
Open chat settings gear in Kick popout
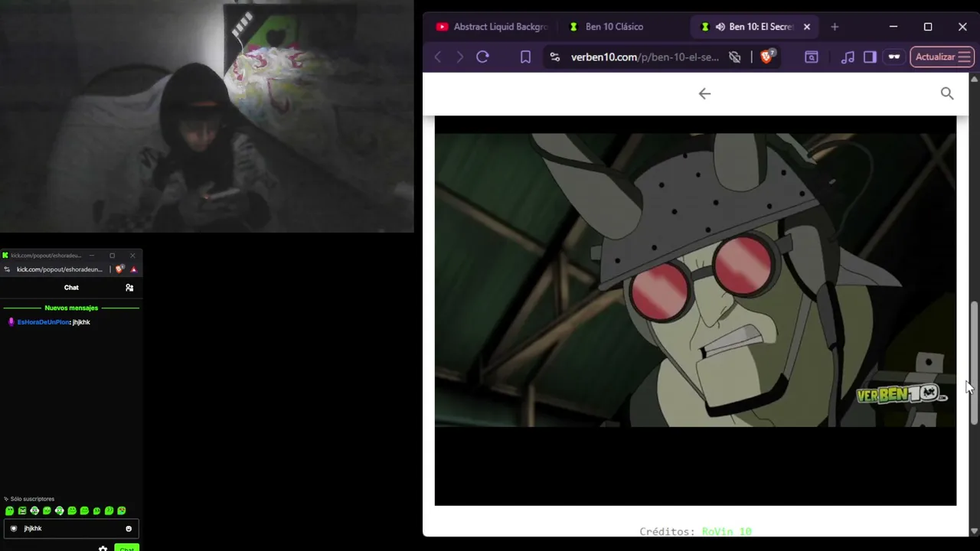(103, 548)
